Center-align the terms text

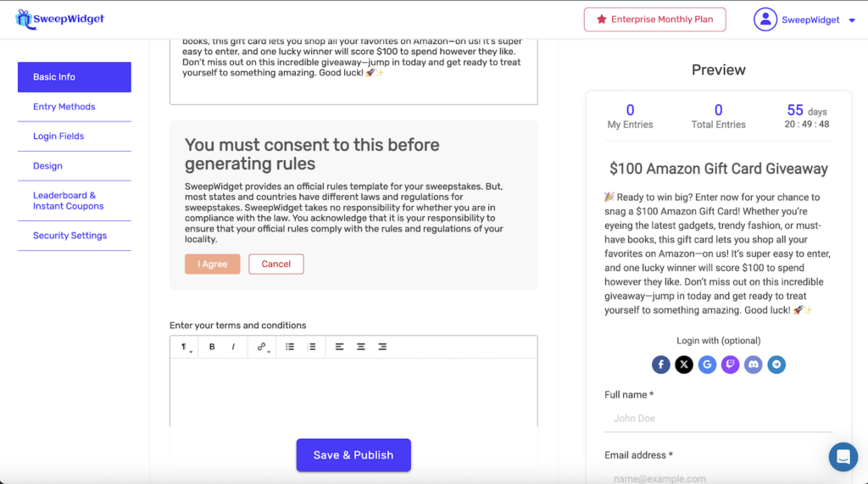tap(361, 347)
